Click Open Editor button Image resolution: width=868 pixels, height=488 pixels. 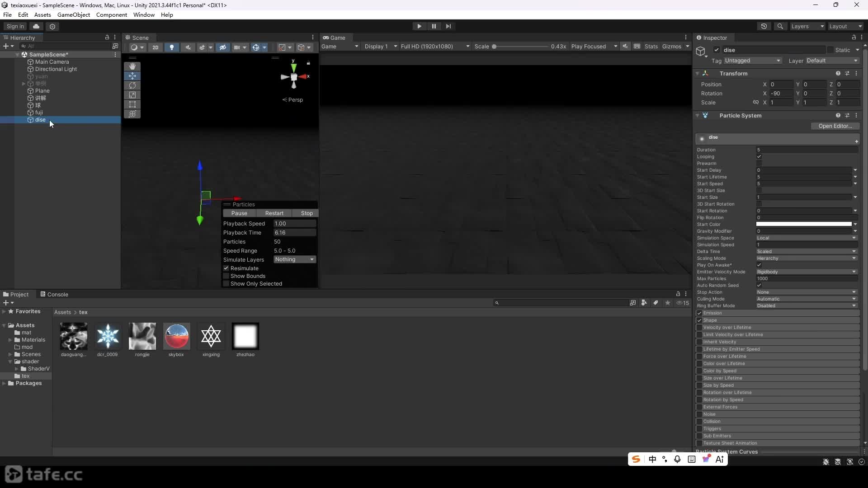[835, 126]
